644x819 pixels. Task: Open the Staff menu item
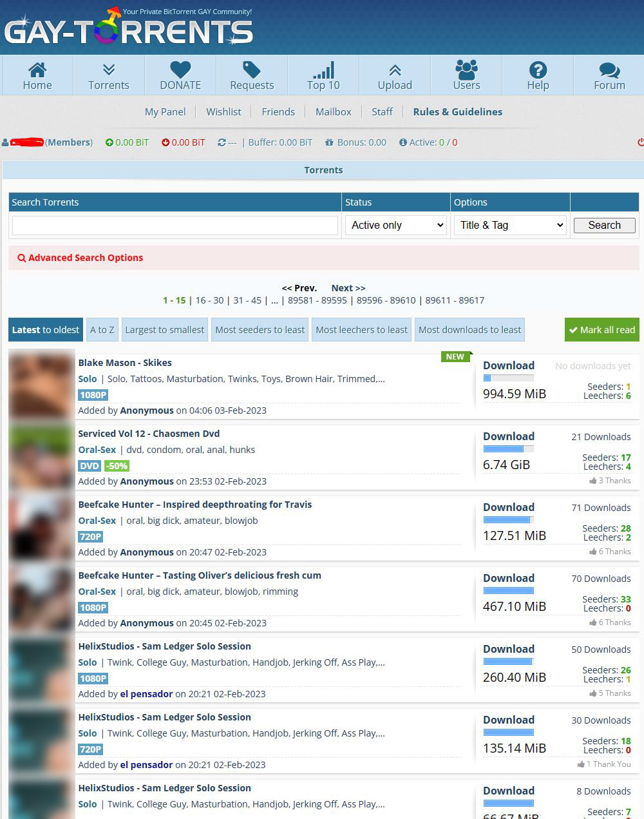pyautogui.click(x=382, y=111)
